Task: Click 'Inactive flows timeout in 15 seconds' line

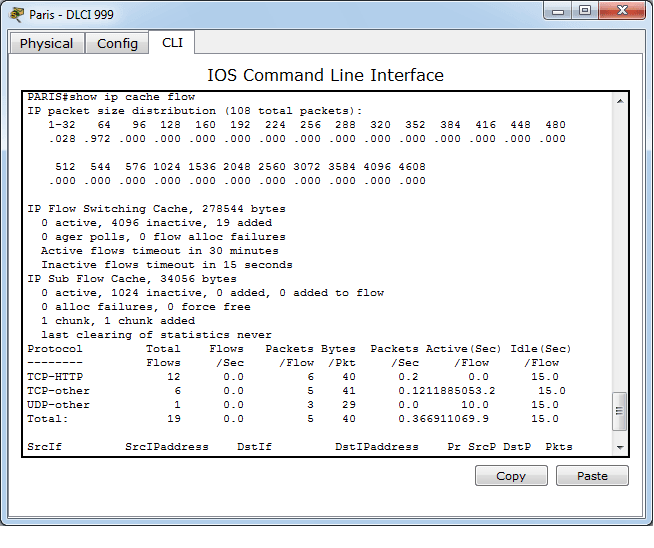Action: point(167,265)
